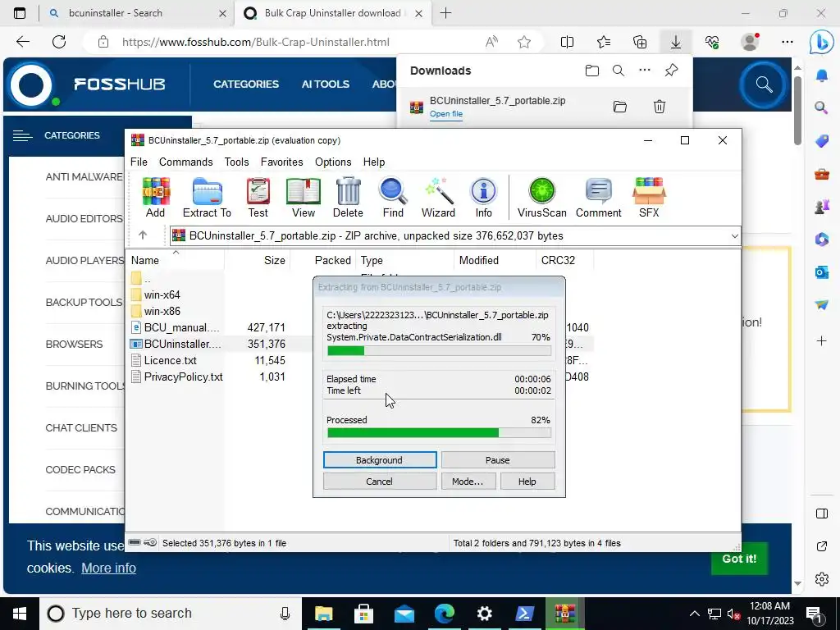This screenshot has width=840, height=630.
Task: Click the Edge Favorites star icon
Action: click(x=604, y=42)
